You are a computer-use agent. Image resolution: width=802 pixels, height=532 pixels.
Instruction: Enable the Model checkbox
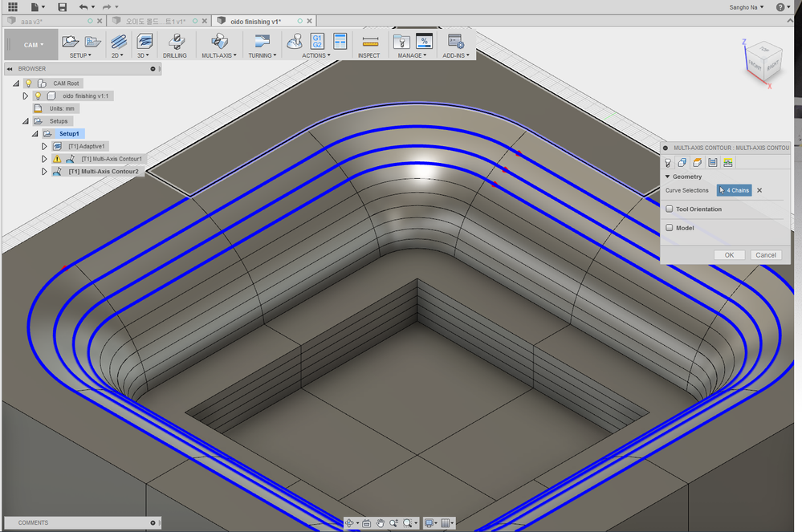coord(669,228)
